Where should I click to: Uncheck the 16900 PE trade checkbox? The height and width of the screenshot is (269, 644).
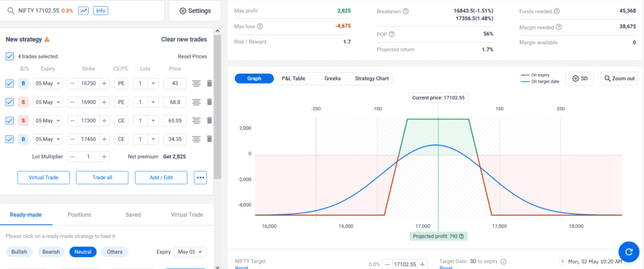point(9,102)
